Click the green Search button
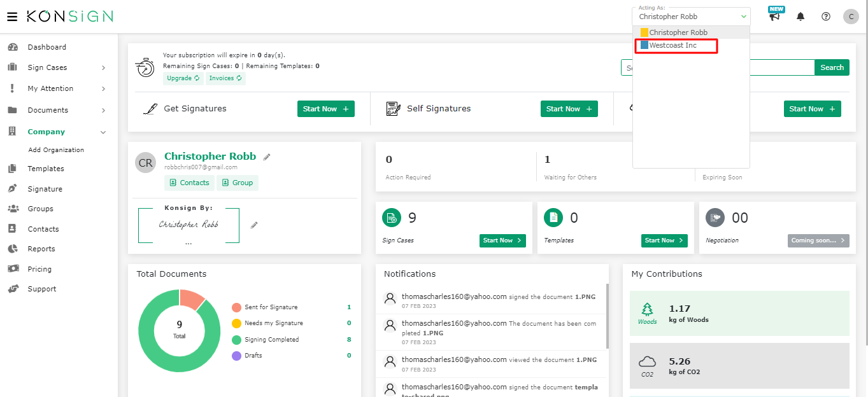This screenshot has height=397, width=868. coord(832,67)
